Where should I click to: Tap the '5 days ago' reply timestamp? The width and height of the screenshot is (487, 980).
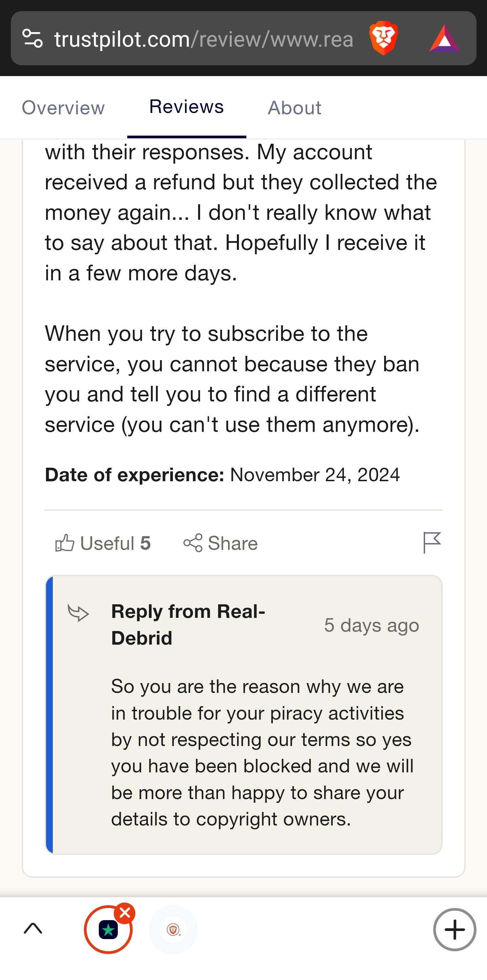pos(371,625)
